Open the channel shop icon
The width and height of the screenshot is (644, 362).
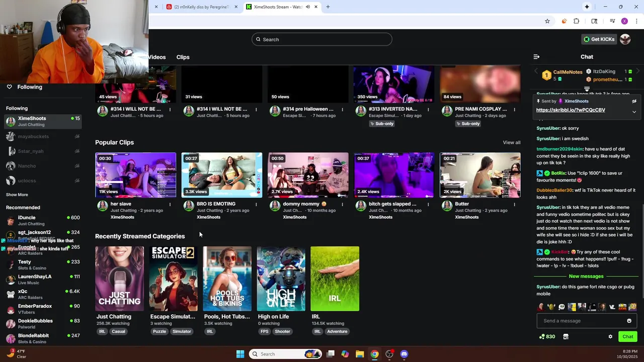[566, 337]
